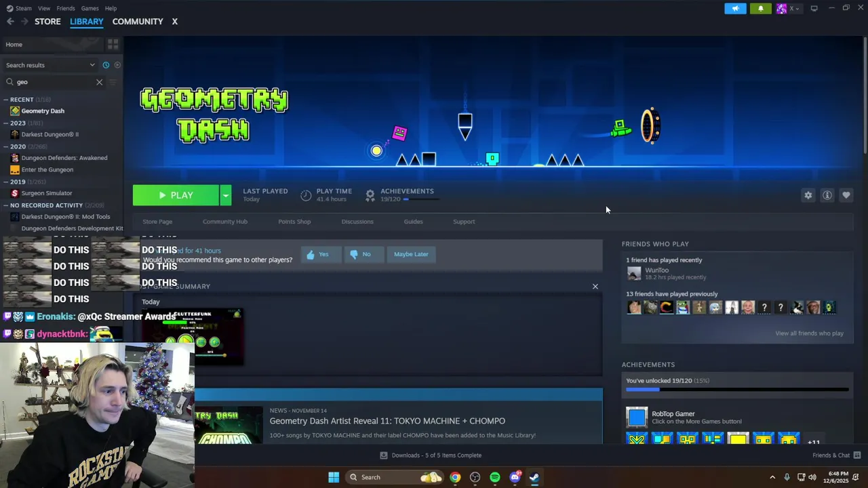Switch to the STORE tab
The height and width of the screenshot is (488, 868).
(x=47, y=22)
